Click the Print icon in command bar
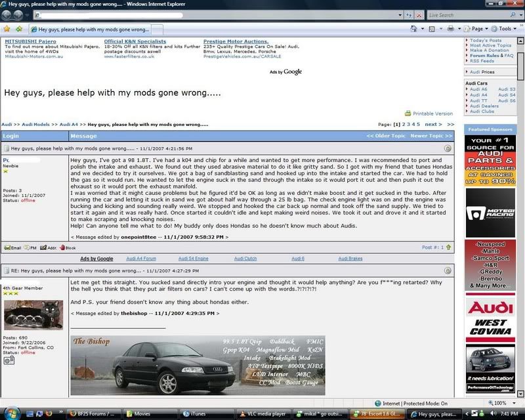525x420 pixels. [451, 29]
